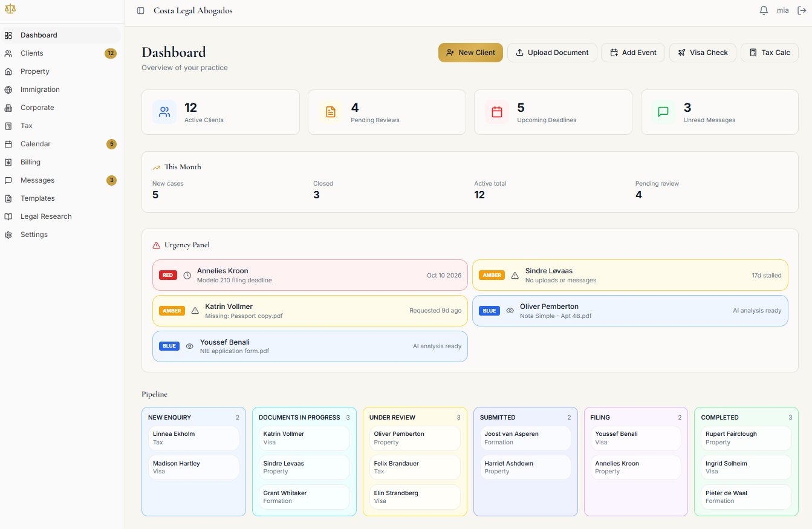This screenshot has height=529, width=812.
Task: Go to Legal Research
Action: (x=60, y=216)
